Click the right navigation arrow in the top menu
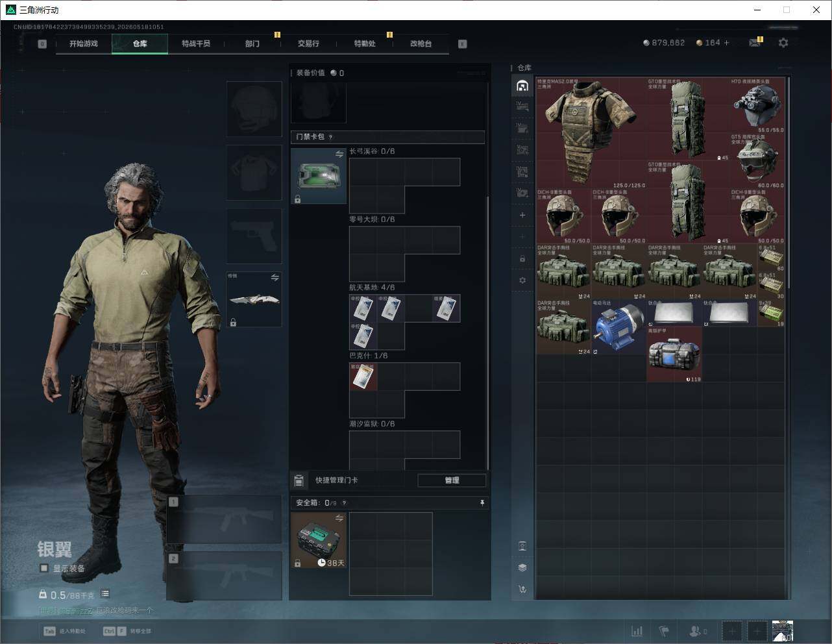Viewport: 832px width, 644px height. [462, 44]
